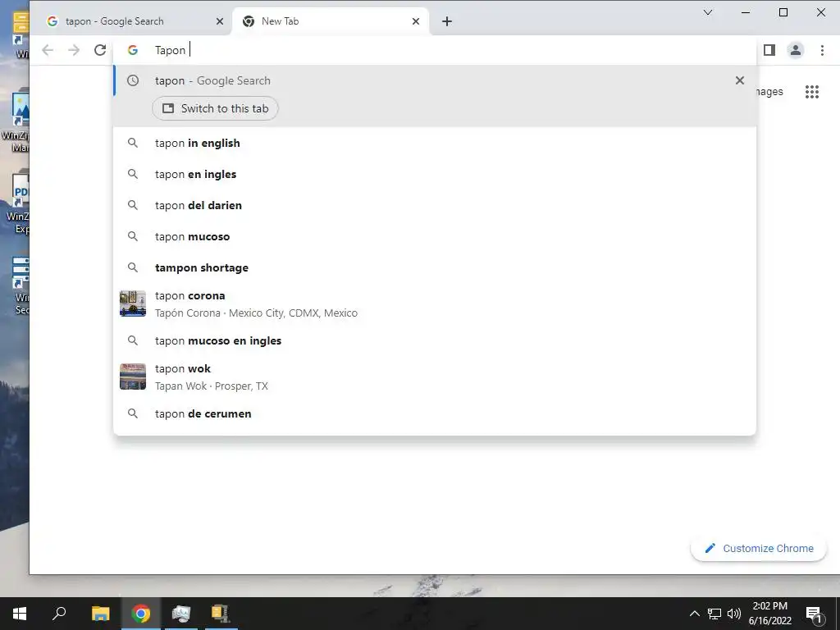The height and width of the screenshot is (630, 840).
Task: Select suggestion 'tapon de cerumen'
Action: point(435,413)
